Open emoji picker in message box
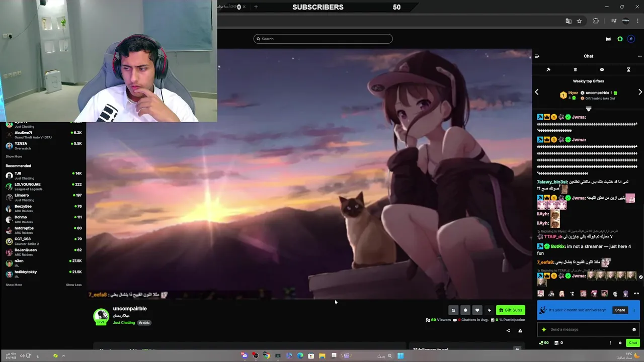 coord(634,330)
